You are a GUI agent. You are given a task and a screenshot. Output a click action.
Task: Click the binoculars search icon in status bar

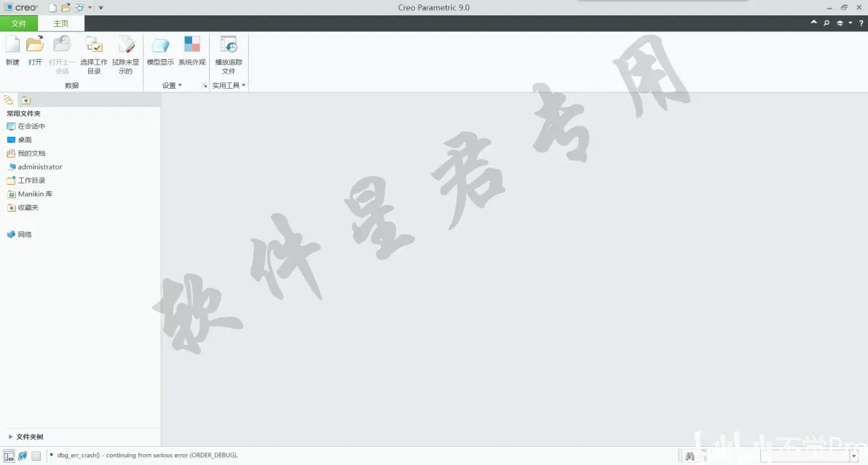point(690,456)
